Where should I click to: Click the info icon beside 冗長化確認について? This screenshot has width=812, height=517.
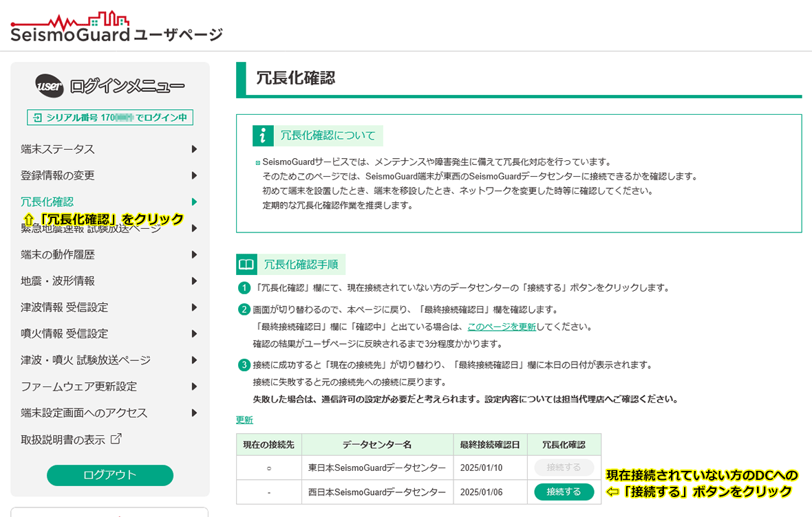pos(263,135)
